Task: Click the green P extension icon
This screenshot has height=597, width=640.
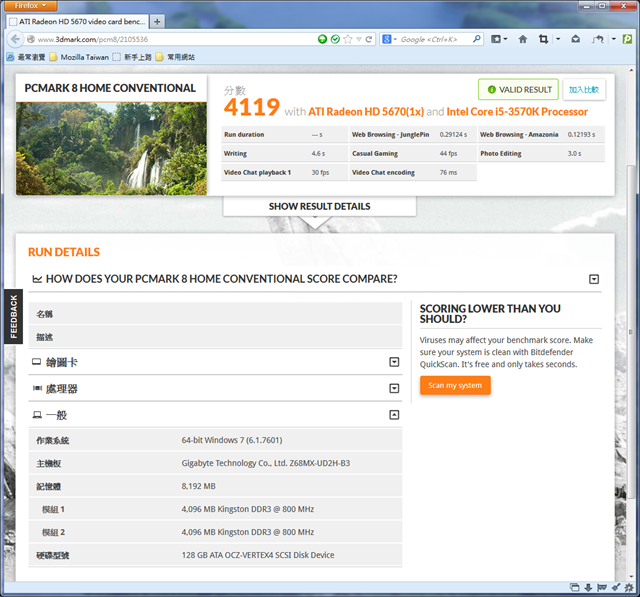Action: 627,39
